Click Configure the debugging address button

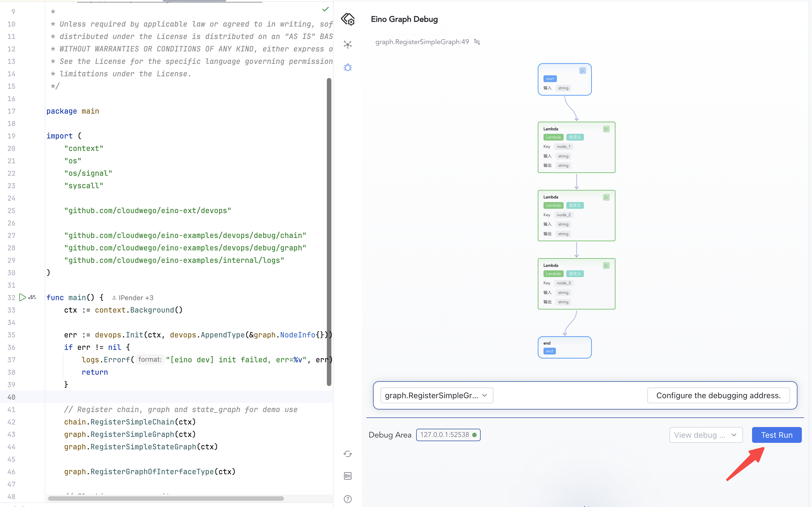click(718, 395)
